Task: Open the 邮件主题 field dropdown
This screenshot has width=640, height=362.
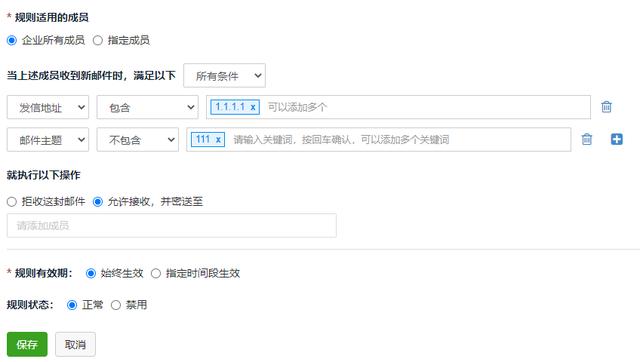Action: click(x=48, y=140)
